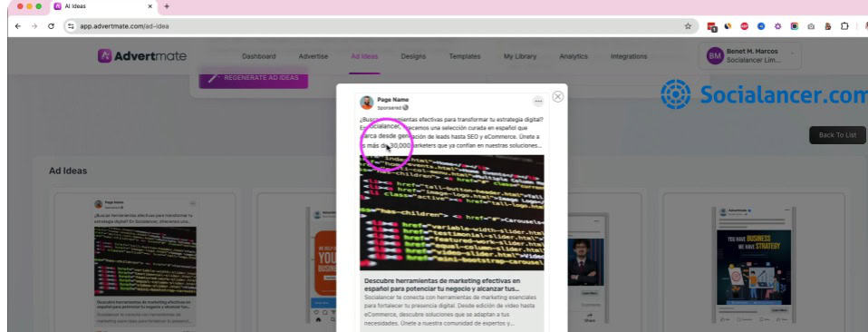
Task: Close the ad preview popup
Action: [x=557, y=96]
